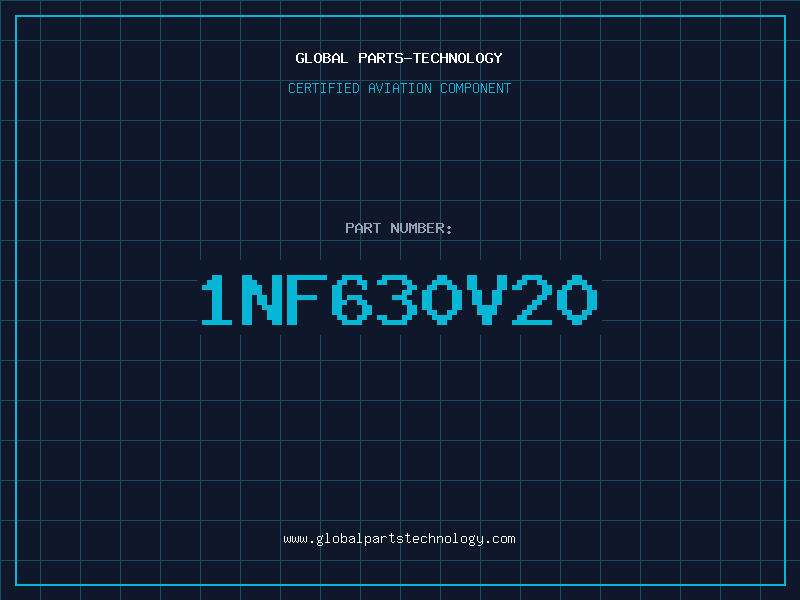This screenshot has width=800, height=600.
Task: Click the GLOBAL PARTS-TECHNOLOGY heading
Action: [399, 58]
